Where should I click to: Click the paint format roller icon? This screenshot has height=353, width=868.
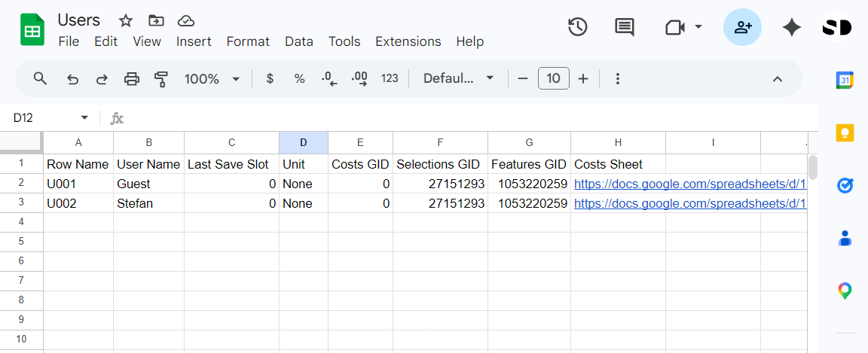pos(160,79)
